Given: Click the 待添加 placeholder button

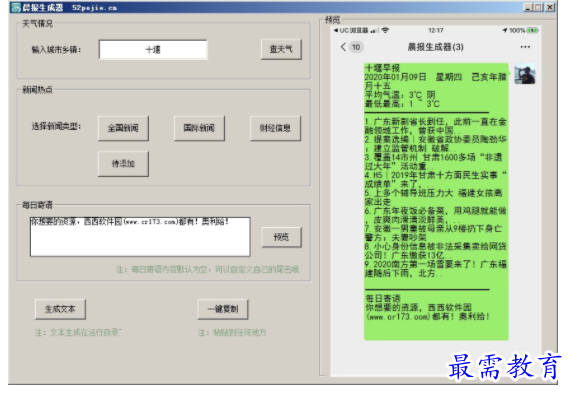Looking at the screenshot, I should click(x=123, y=164).
